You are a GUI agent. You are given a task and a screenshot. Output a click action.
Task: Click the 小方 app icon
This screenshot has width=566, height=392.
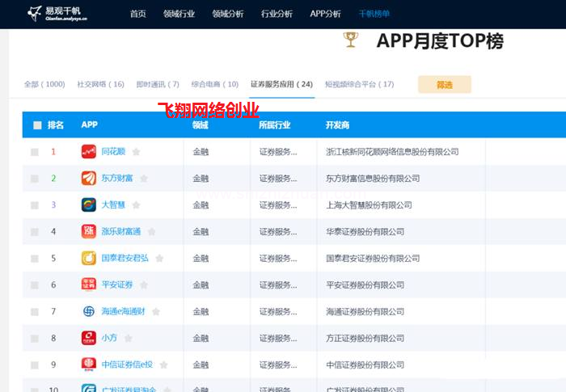(88, 338)
